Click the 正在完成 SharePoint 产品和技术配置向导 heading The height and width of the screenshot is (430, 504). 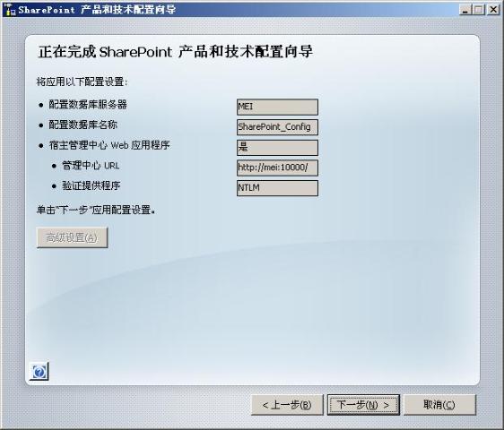pyautogui.click(x=176, y=52)
